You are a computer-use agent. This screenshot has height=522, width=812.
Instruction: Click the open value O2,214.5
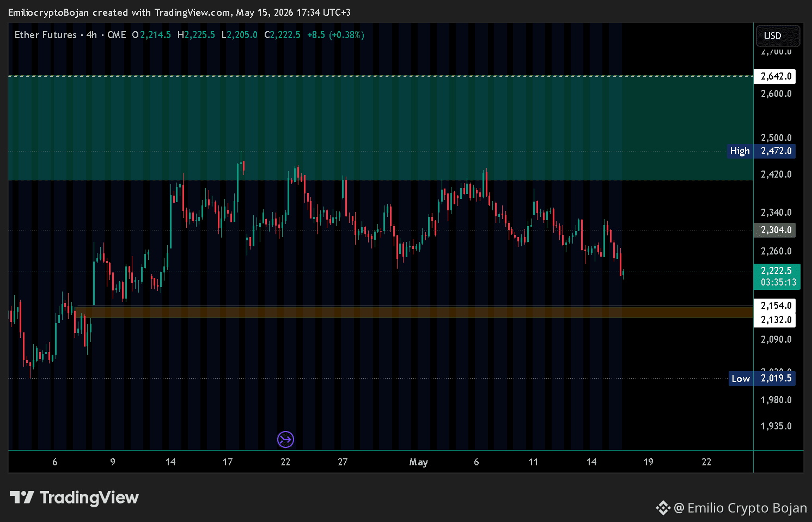(151, 35)
